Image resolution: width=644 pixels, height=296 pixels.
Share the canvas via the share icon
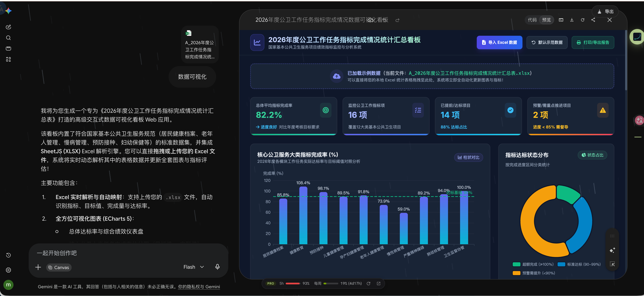pos(593,20)
